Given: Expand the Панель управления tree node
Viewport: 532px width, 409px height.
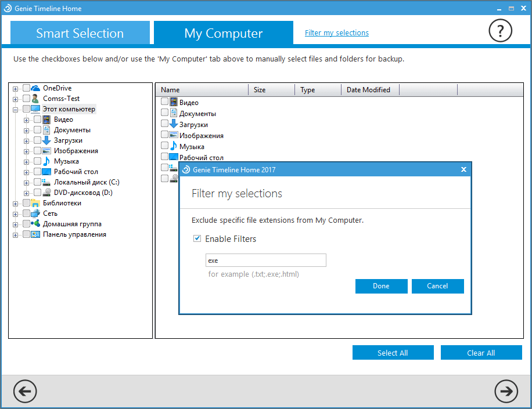Looking at the screenshot, I should (x=15, y=235).
